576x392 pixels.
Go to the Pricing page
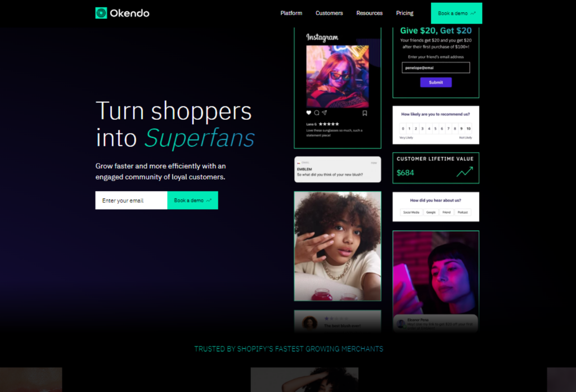click(404, 13)
